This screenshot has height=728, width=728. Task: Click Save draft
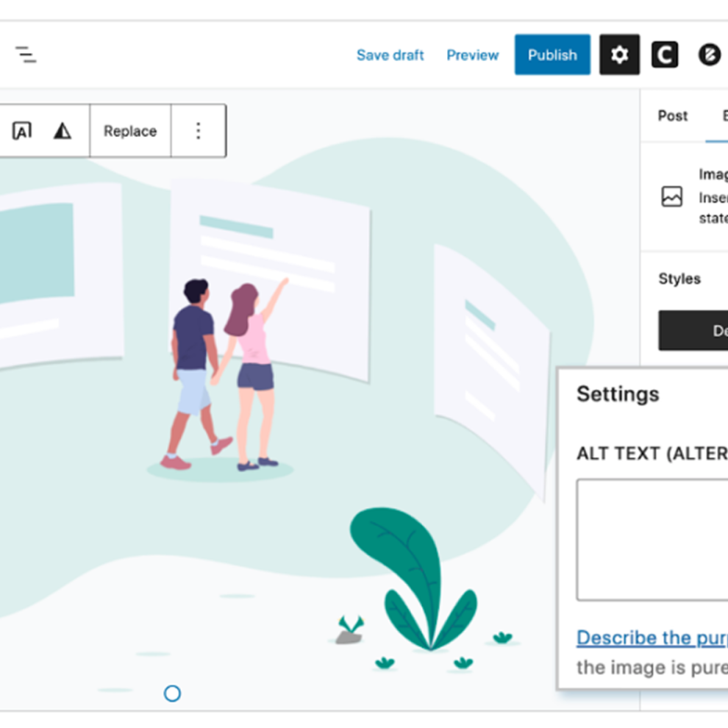[390, 55]
